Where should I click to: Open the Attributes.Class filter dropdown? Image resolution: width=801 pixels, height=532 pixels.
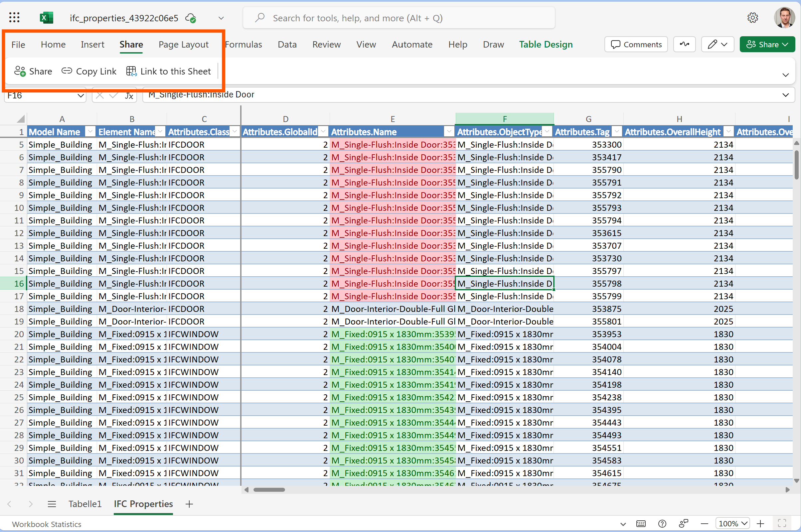click(235, 131)
